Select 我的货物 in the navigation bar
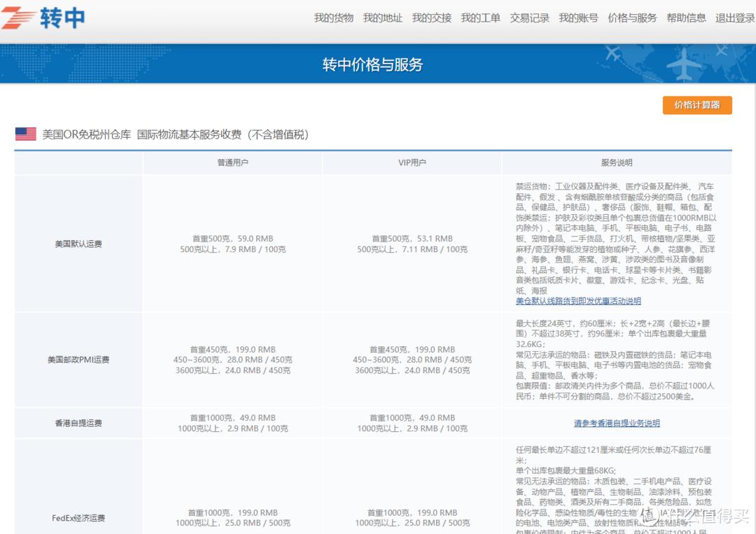The width and height of the screenshot is (756, 534). (332, 19)
